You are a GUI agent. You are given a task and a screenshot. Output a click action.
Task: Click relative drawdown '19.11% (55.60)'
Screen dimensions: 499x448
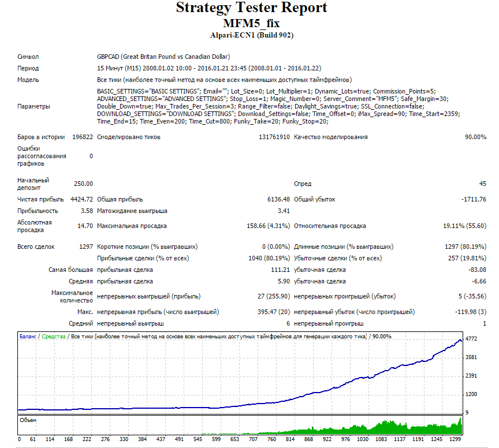click(x=464, y=226)
